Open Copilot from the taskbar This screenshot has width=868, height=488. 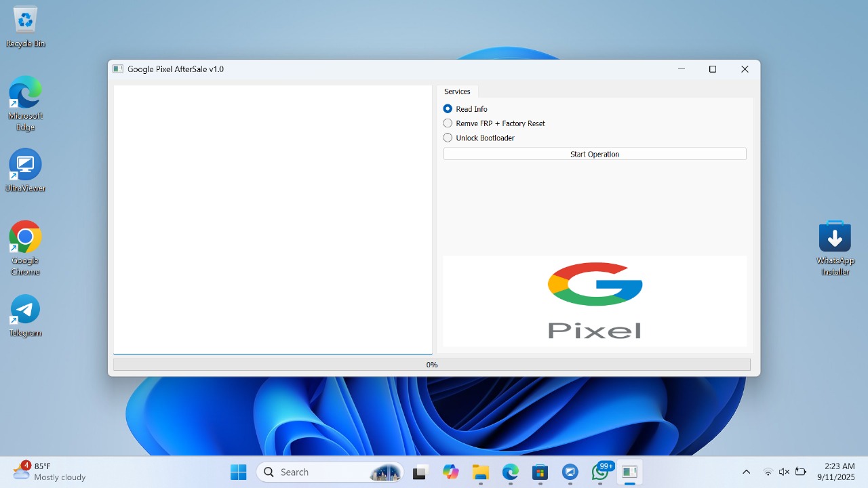pos(451,472)
